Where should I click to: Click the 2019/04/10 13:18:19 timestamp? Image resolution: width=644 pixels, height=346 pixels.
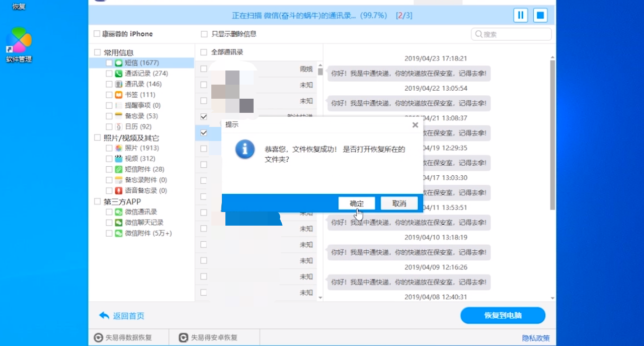click(x=436, y=237)
